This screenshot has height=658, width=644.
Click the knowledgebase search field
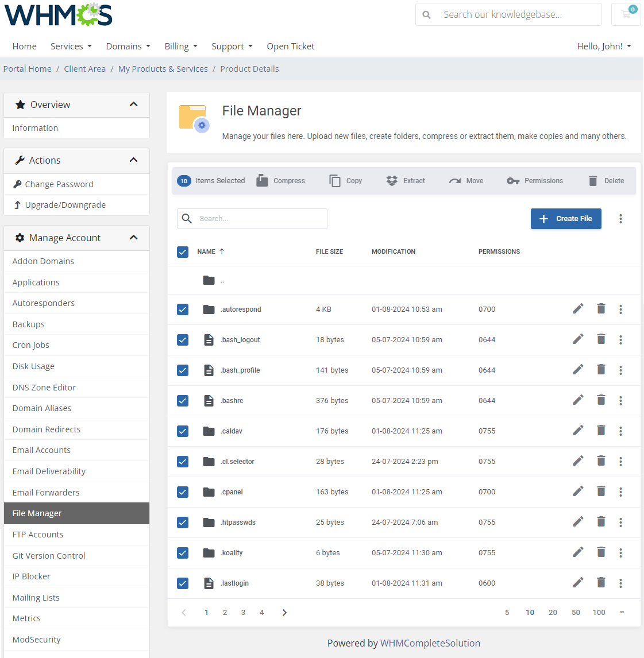pyautogui.click(x=508, y=14)
